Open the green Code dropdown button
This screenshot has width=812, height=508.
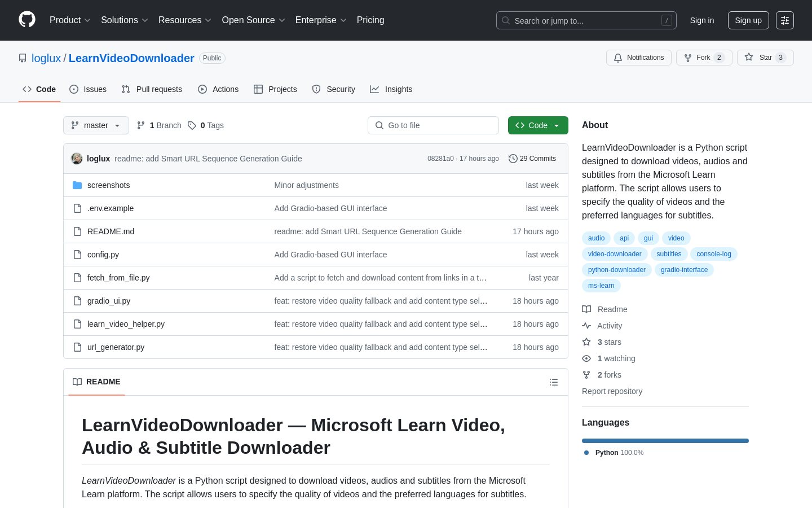pyautogui.click(x=538, y=125)
